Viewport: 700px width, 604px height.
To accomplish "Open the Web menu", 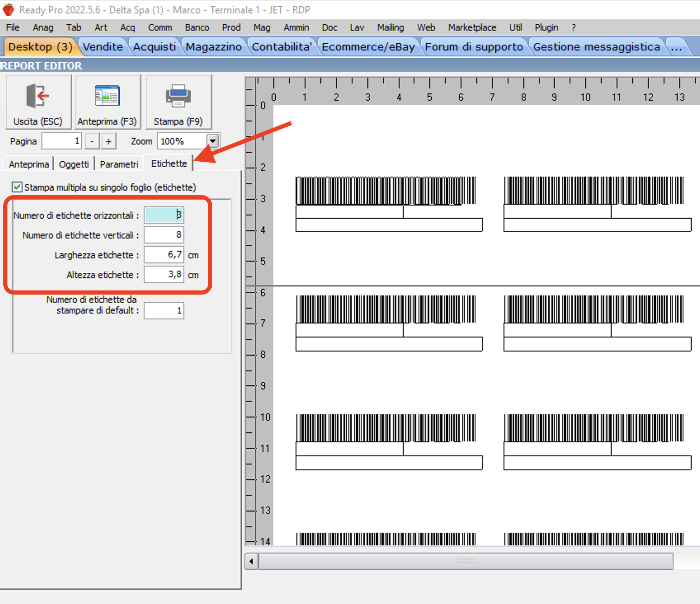I will [x=426, y=28].
